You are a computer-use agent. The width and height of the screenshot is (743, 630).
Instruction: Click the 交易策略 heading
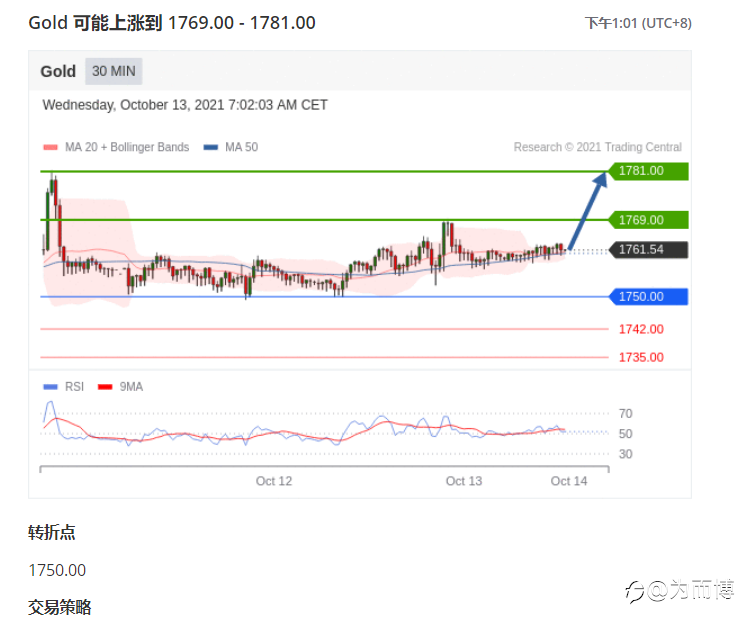coord(60,607)
